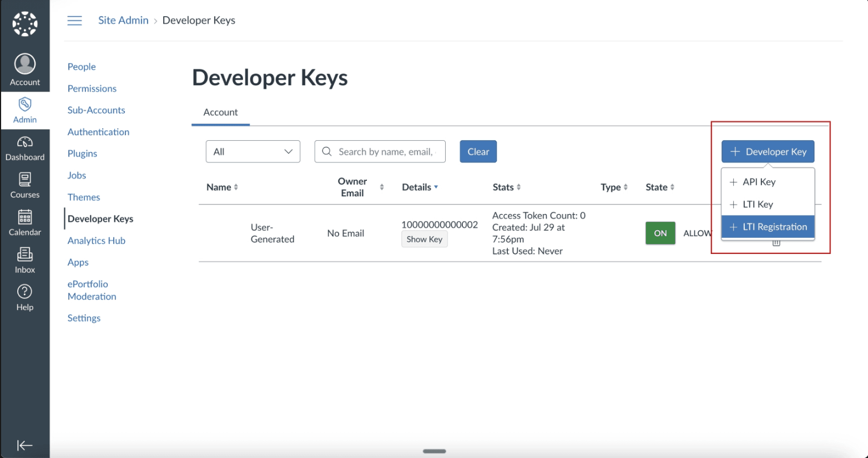Toggle the developer key ON switch
Screen dimensions: 868x458
pyautogui.click(x=660, y=233)
